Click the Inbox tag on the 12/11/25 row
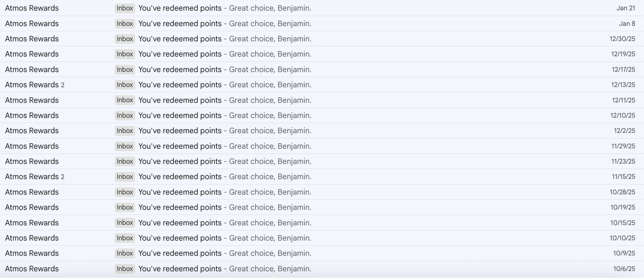644x278 pixels. [x=125, y=100]
